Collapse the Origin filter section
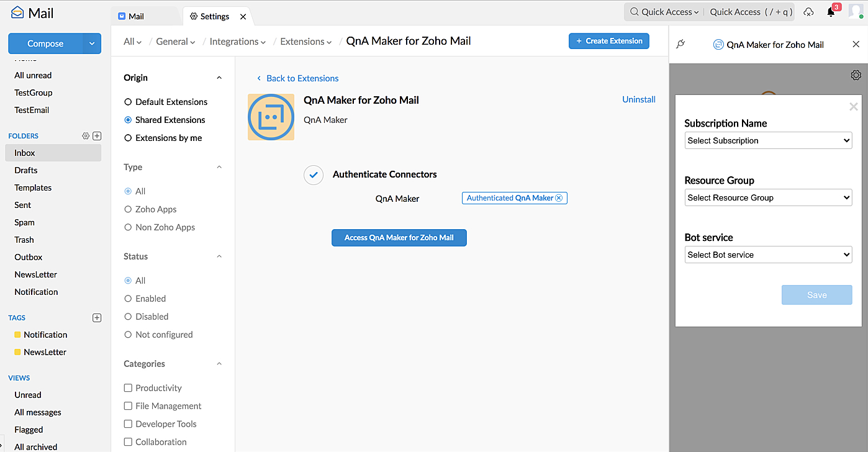 click(219, 78)
